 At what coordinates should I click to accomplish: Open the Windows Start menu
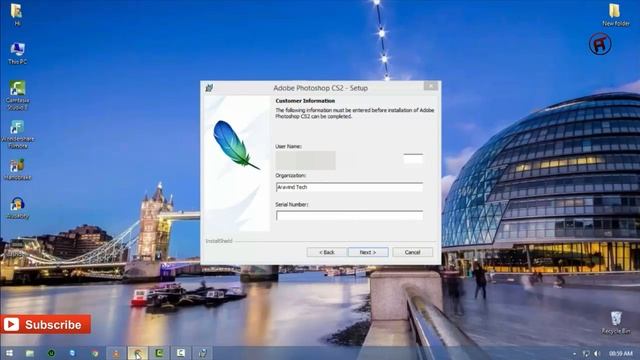click(9, 353)
